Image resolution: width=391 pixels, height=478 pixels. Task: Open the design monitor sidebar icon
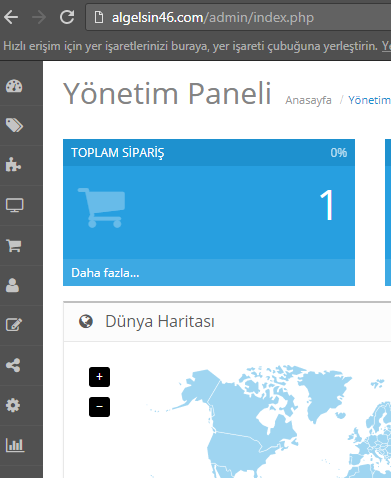[x=15, y=205]
